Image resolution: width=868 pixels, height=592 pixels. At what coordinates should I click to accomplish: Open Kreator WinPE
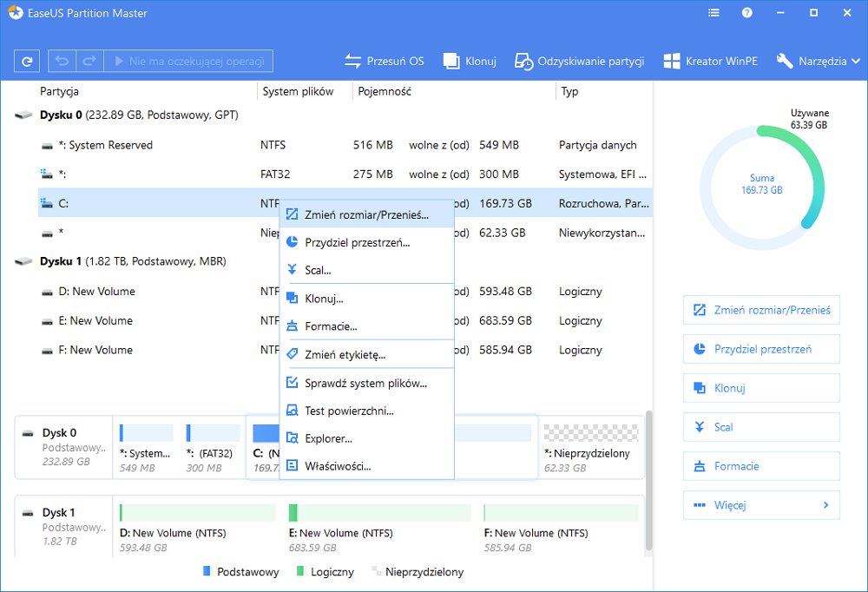pos(710,61)
